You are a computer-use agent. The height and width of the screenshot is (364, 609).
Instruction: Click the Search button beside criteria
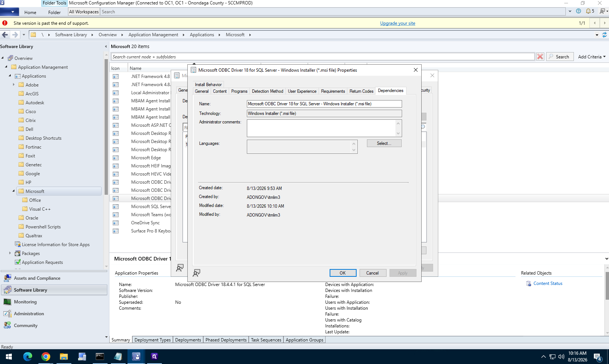pyautogui.click(x=560, y=57)
